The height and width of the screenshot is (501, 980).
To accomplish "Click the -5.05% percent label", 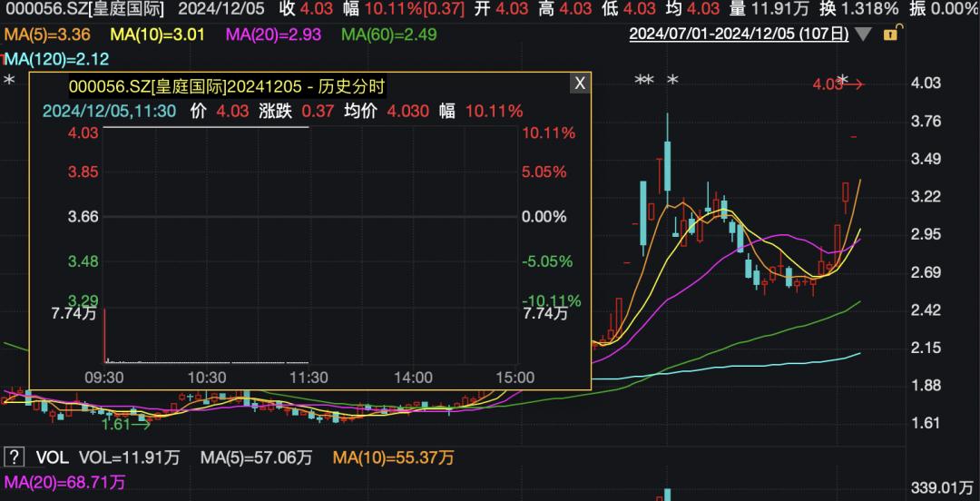I will click(x=548, y=260).
